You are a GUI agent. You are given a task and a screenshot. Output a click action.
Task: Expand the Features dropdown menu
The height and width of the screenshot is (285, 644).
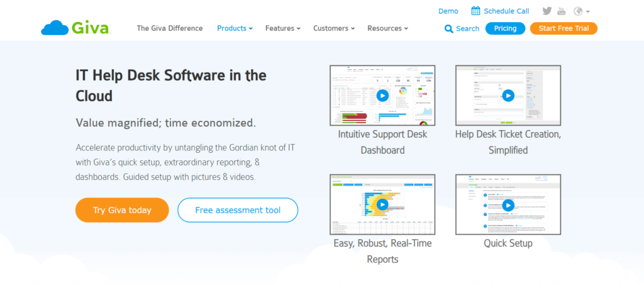(283, 28)
